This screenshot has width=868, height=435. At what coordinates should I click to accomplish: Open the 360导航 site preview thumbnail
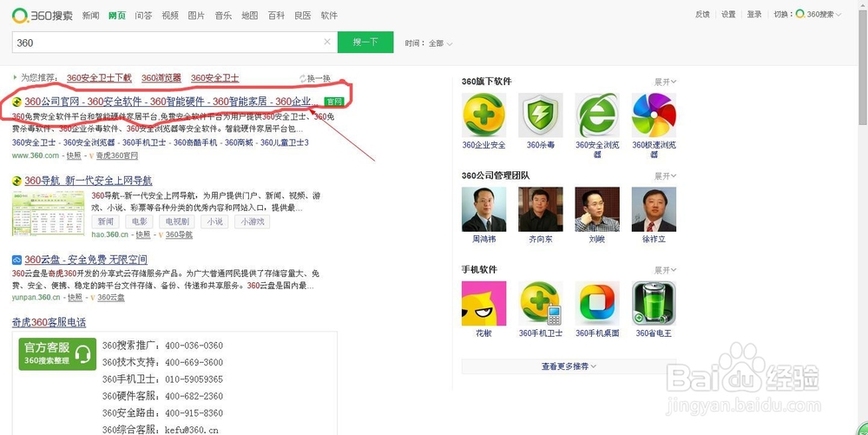click(48, 214)
